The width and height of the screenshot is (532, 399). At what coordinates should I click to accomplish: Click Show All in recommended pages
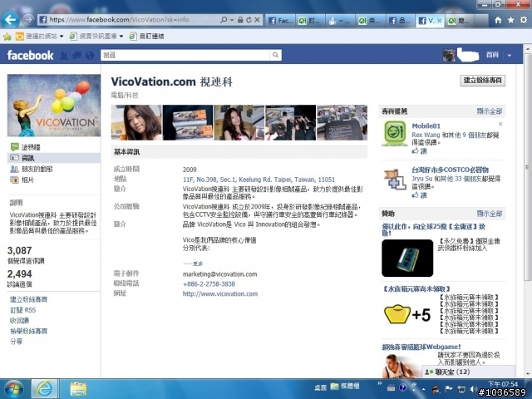coord(489,111)
